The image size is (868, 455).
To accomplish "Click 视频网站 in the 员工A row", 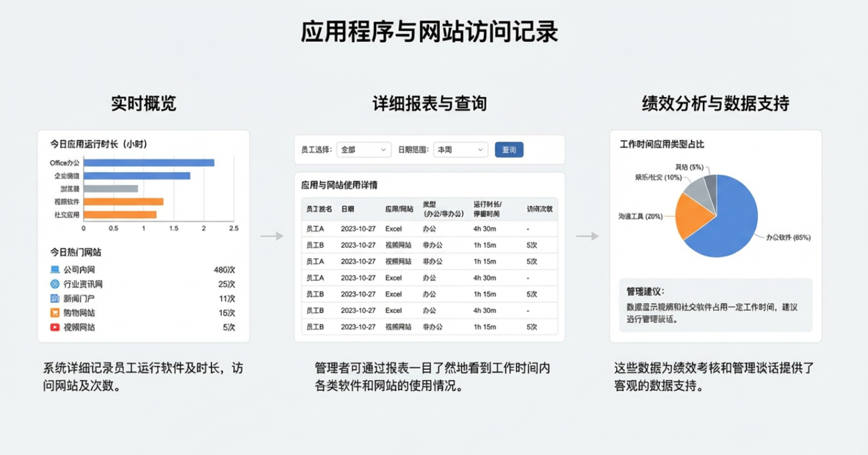I will tap(399, 261).
